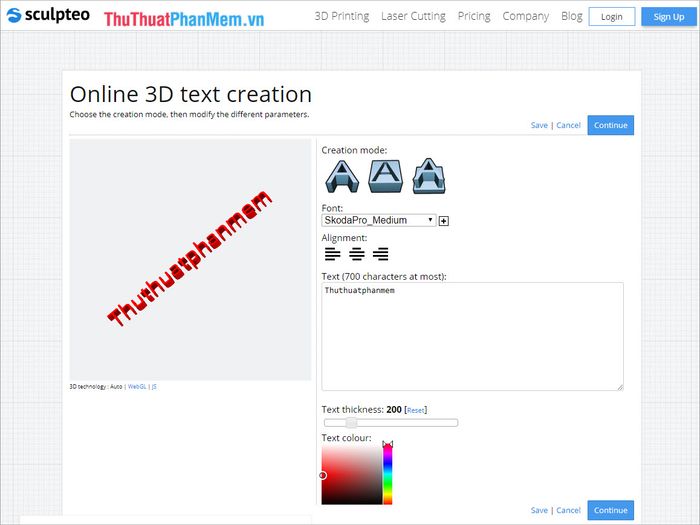Open the SkodaPro_Medium font dropdown
The width and height of the screenshot is (700, 525).
[379, 220]
